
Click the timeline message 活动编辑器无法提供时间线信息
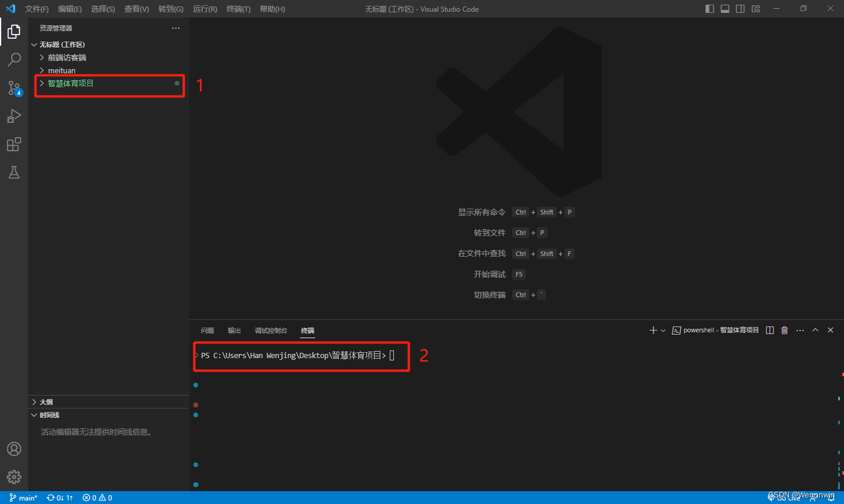tap(98, 432)
